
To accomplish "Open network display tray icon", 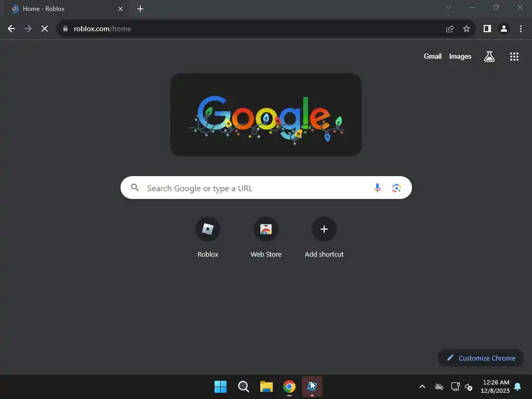I will [x=455, y=387].
